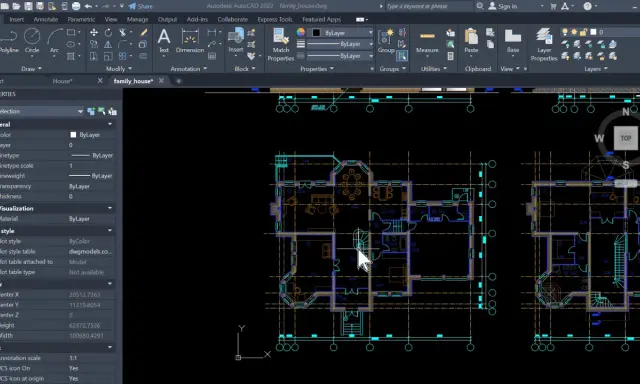Screen dimensions: 640x384
Task: Open the Measure dropdown arrow
Action: pos(427,57)
